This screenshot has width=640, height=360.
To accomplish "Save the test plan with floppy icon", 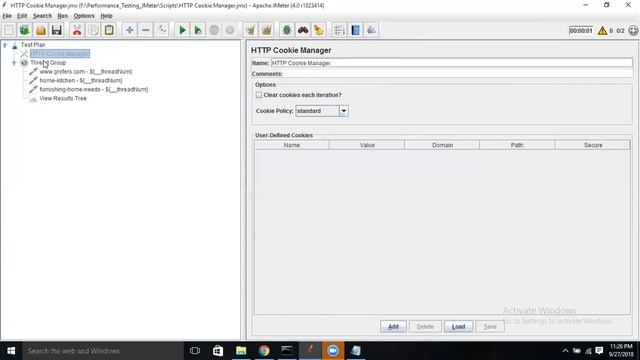I will point(56,30).
